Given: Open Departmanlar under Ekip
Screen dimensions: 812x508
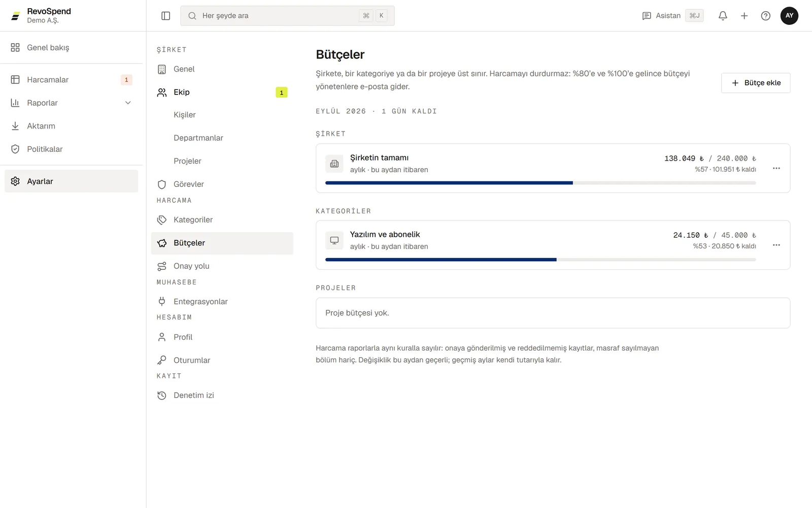Looking at the screenshot, I should (222, 138).
